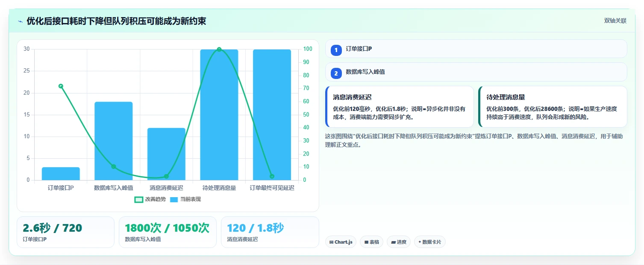
Task: Select list row 2 labeled 数据库写入峰值
Action: [x=476, y=72]
